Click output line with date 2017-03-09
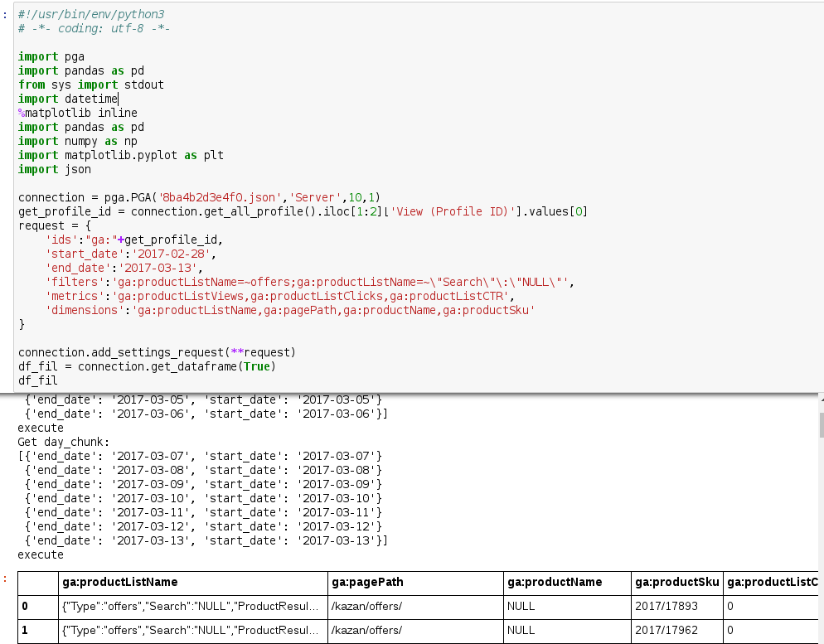 click(203, 485)
